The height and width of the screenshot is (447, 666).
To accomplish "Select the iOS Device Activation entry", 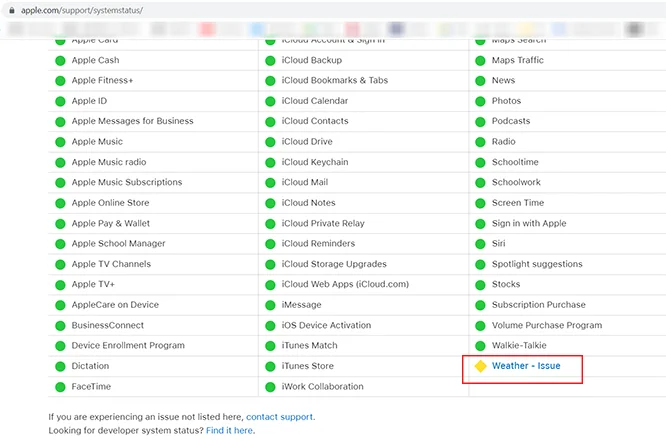I will click(326, 325).
